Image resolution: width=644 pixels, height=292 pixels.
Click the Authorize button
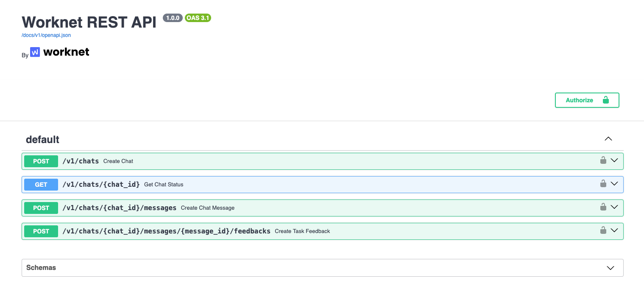pyautogui.click(x=587, y=100)
